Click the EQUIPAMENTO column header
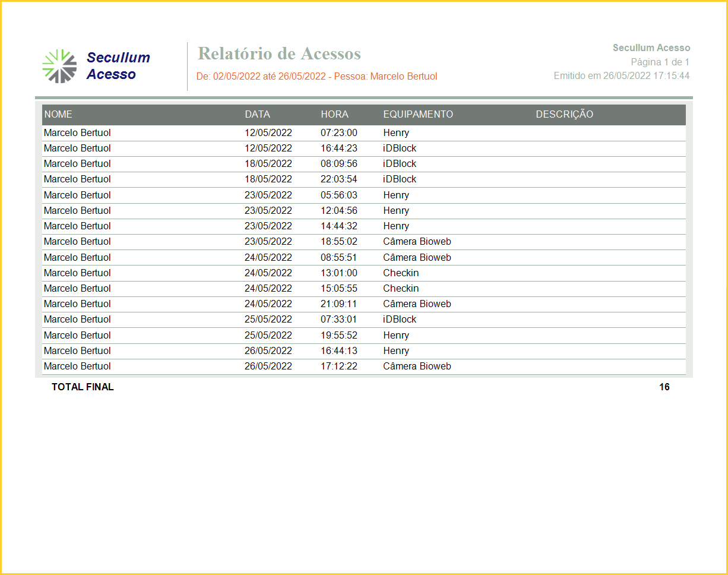Image resolution: width=728 pixels, height=575 pixels. pos(418,115)
